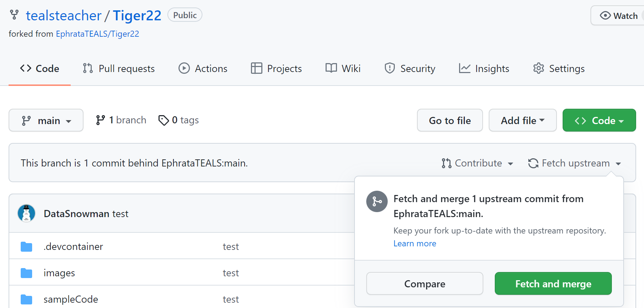Open 'test' commit message in .devcontainer row
Image resolution: width=644 pixels, height=308 pixels.
pos(231,246)
